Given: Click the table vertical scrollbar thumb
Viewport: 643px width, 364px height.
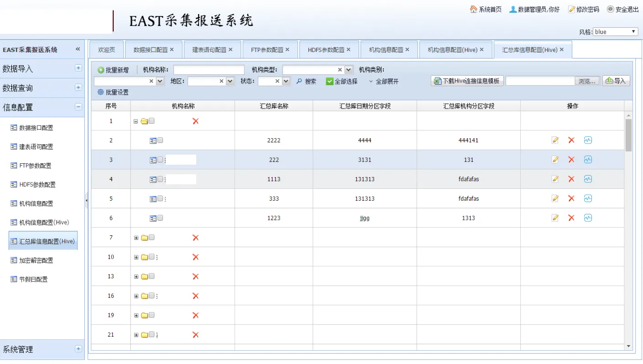Looking at the screenshot, I should pos(628,135).
